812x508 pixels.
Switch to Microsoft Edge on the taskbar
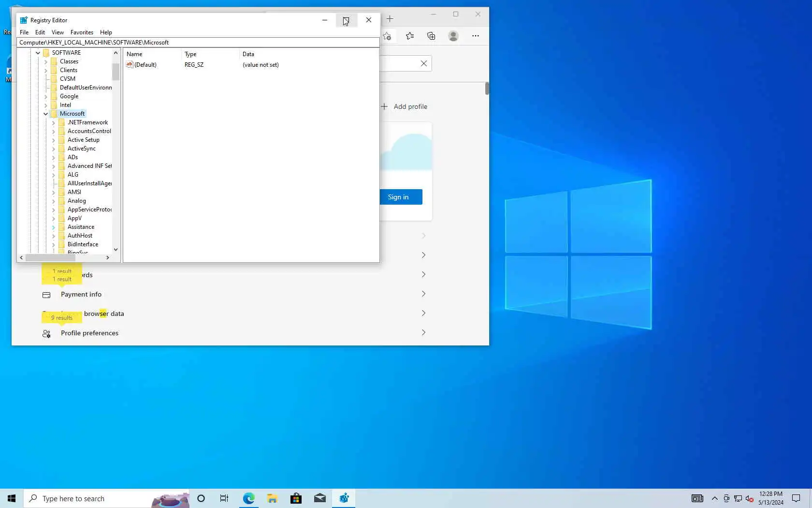pos(248,498)
